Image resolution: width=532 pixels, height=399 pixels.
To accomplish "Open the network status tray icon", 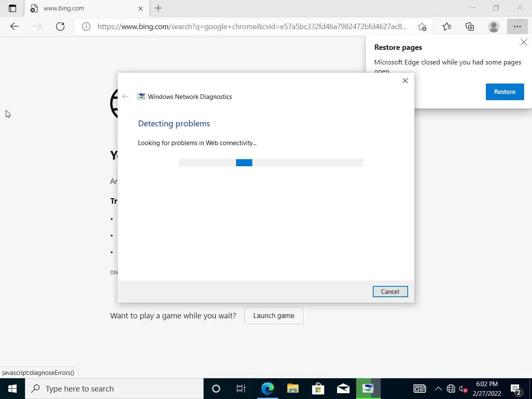I will [x=451, y=389].
